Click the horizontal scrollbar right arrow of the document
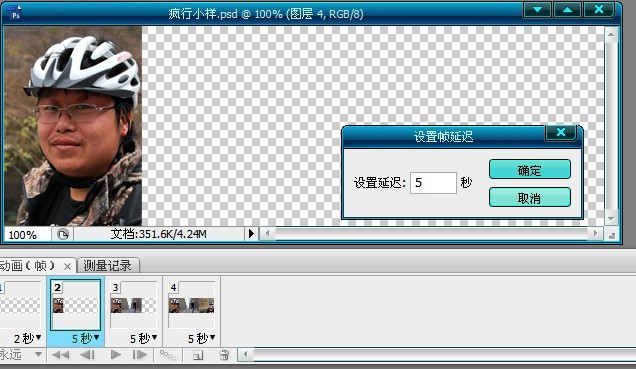The height and width of the screenshot is (369, 636). pos(595,233)
